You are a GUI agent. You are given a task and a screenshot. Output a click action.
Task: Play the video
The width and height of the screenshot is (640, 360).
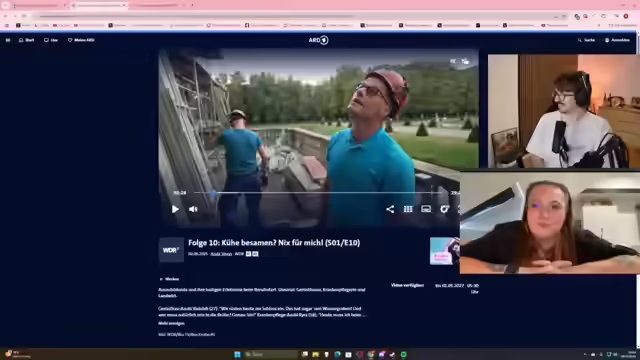175,209
